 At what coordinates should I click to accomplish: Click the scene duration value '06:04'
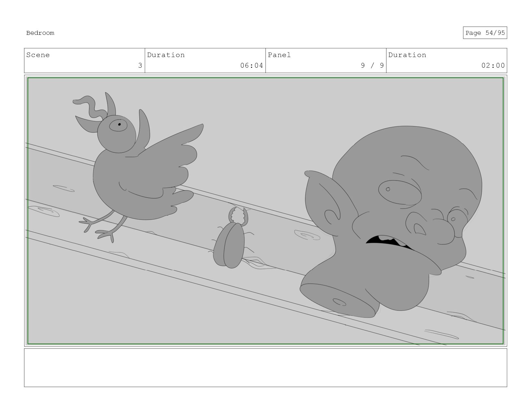(x=251, y=65)
